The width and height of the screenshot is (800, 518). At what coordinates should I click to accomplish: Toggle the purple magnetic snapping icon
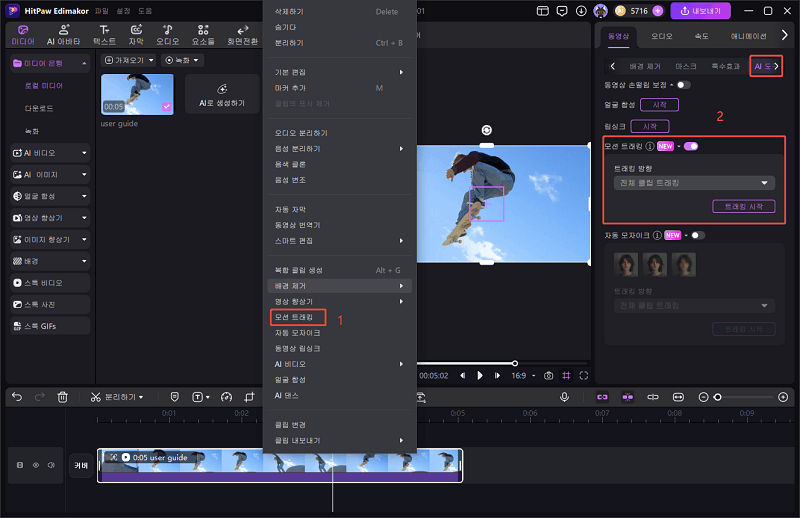628,397
